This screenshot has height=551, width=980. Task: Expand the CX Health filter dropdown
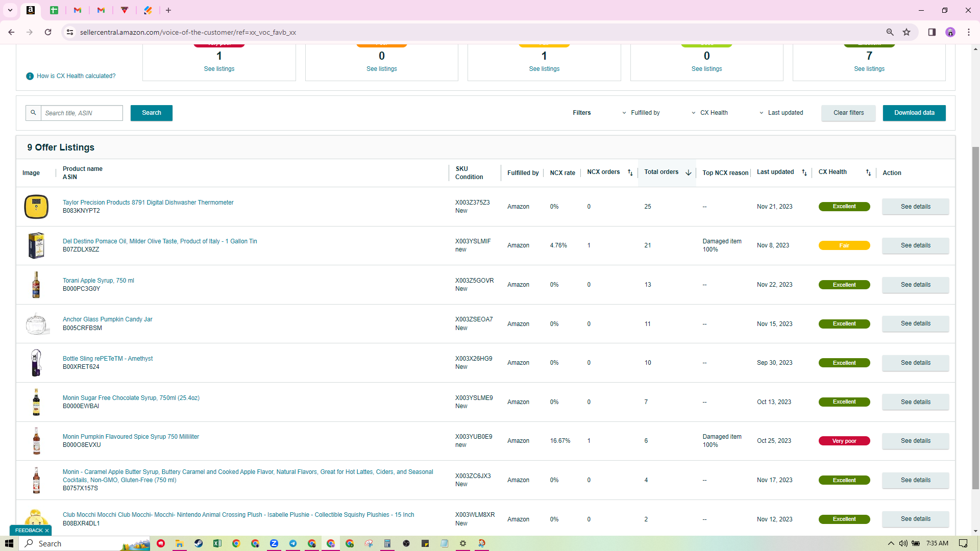point(709,113)
